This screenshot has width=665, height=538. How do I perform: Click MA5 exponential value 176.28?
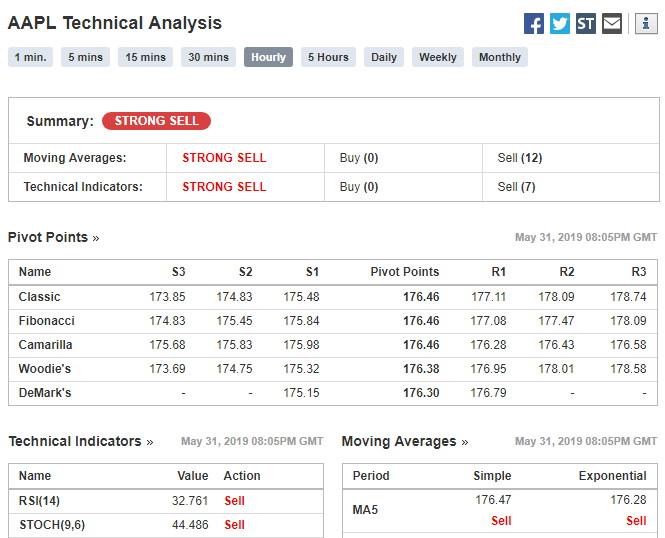(628, 500)
